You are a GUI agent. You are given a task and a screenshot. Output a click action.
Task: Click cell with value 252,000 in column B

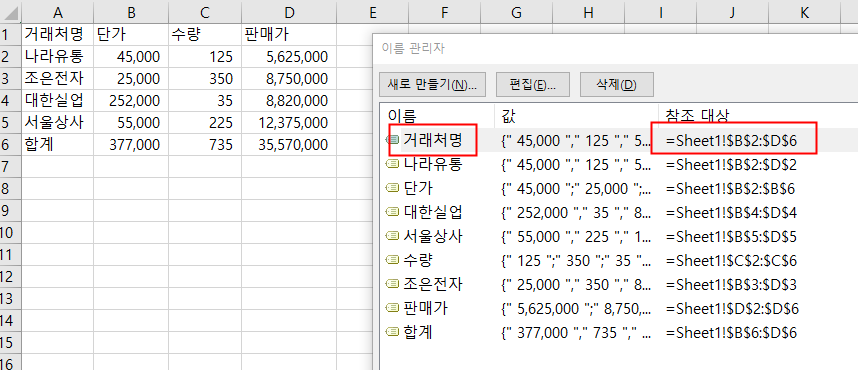[x=131, y=101]
